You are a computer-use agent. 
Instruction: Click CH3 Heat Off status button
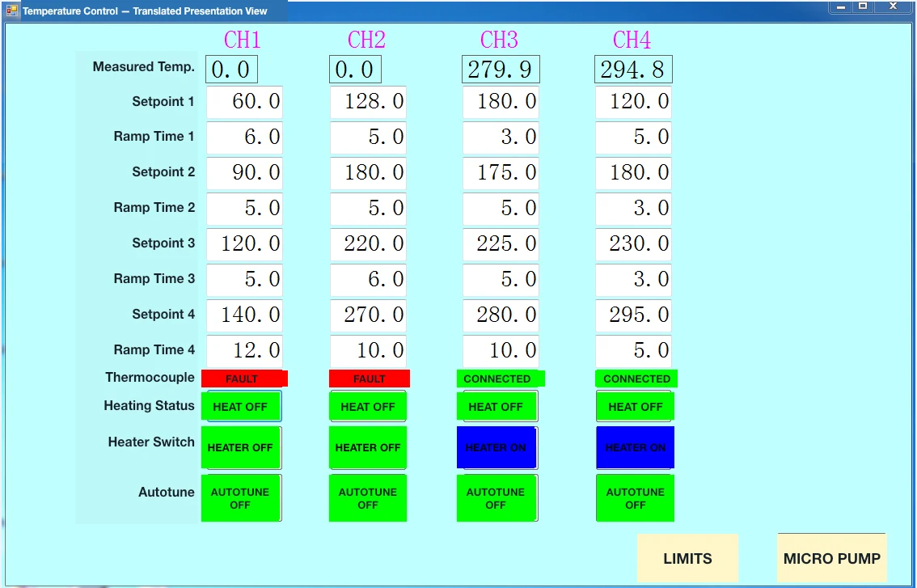[497, 406]
